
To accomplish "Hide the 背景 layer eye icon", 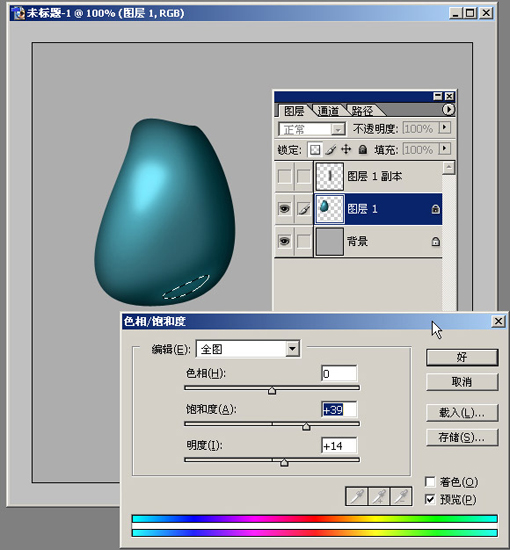I will click(x=284, y=241).
